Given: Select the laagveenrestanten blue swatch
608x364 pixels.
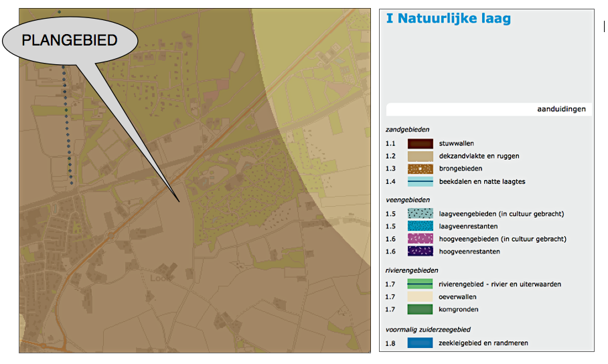Looking at the screenshot, I should pos(421,226).
